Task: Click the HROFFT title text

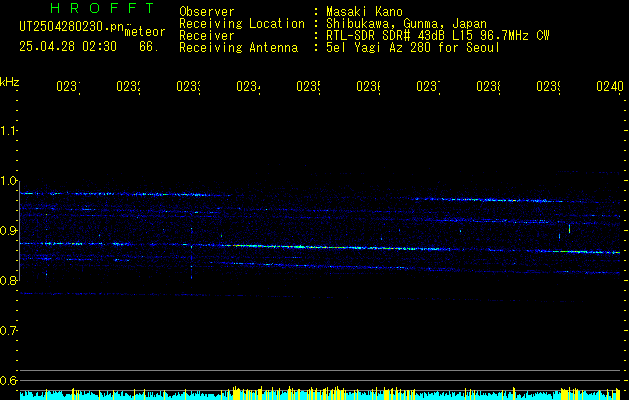Action: [103, 8]
